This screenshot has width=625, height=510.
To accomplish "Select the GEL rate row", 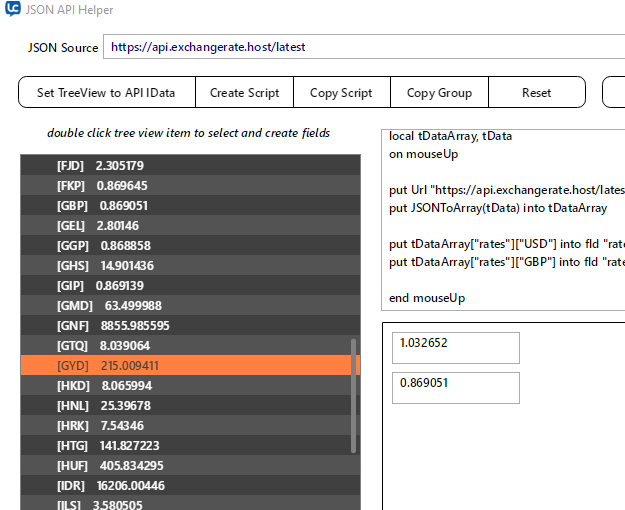I will pos(186,226).
